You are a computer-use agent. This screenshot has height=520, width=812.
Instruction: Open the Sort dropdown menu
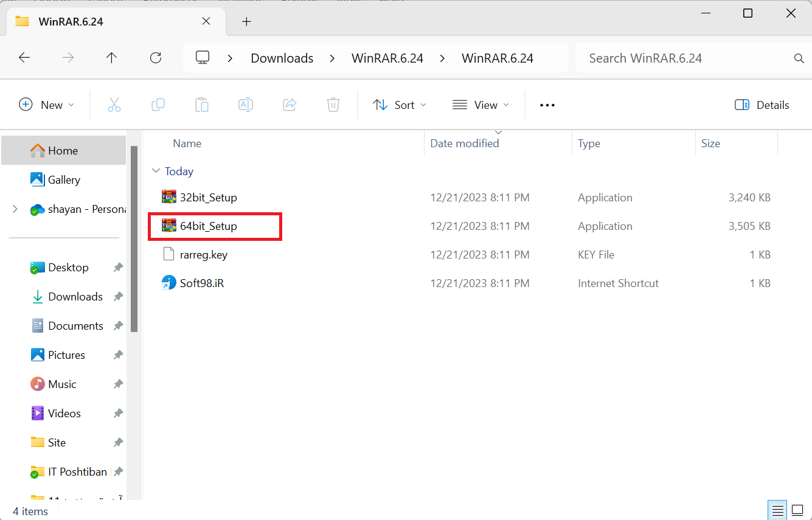click(399, 105)
